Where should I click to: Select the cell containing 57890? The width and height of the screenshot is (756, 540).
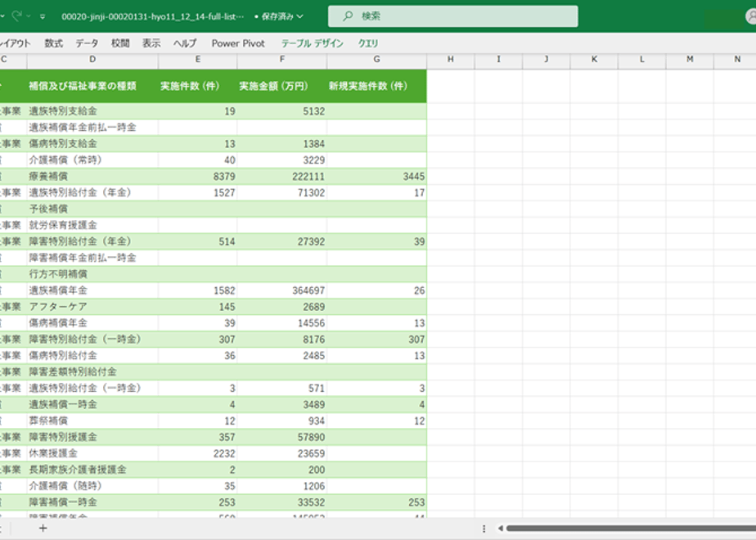click(x=282, y=437)
